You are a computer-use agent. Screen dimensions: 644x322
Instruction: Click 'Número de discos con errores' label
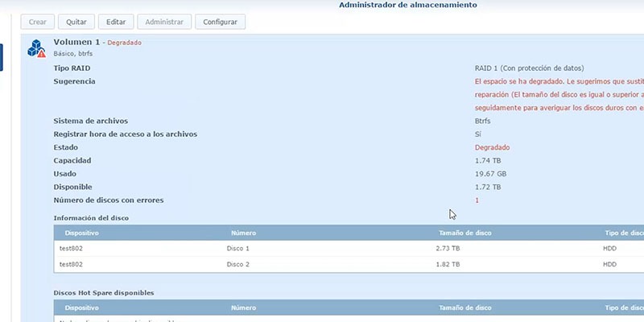(x=109, y=200)
